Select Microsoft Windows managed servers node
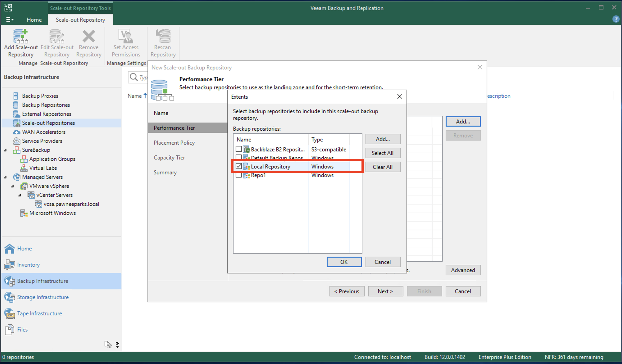The width and height of the screenshot is (622, 364). click(x=52, y=213)
